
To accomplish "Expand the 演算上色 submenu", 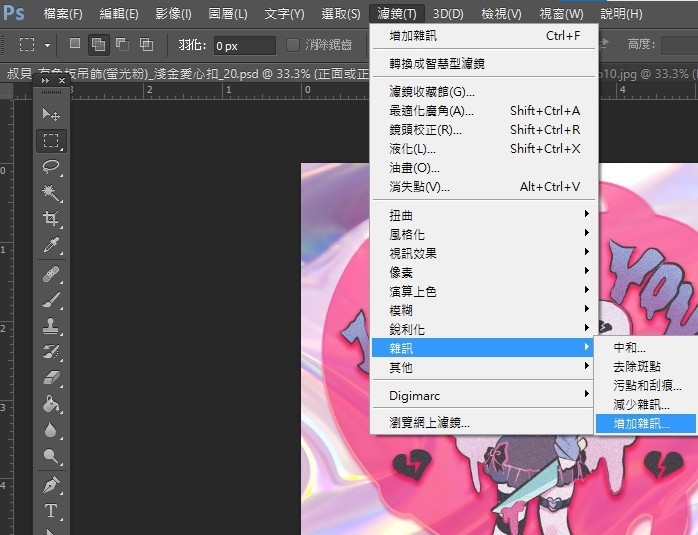I will [484, 291].
